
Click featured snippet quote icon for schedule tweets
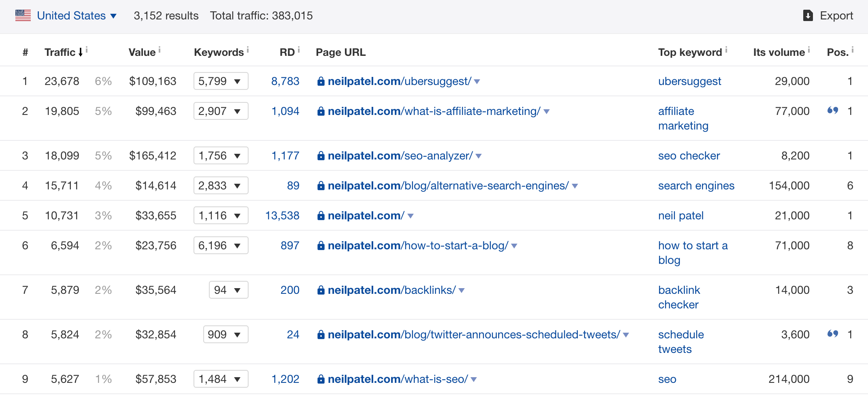click(833, 333)
